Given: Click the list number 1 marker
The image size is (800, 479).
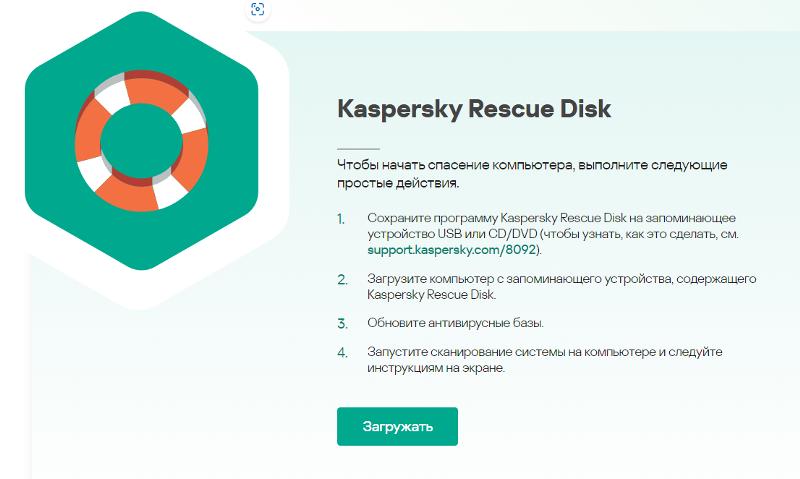Looking at the screenshot, I should [x=341, y=219].
